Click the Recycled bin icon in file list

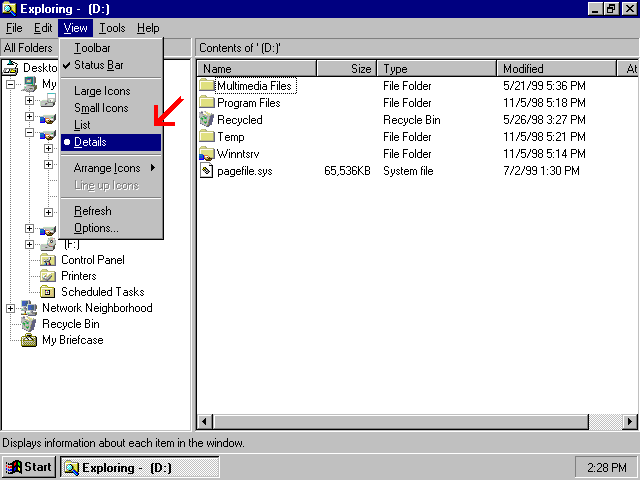[x=207, y=120]
